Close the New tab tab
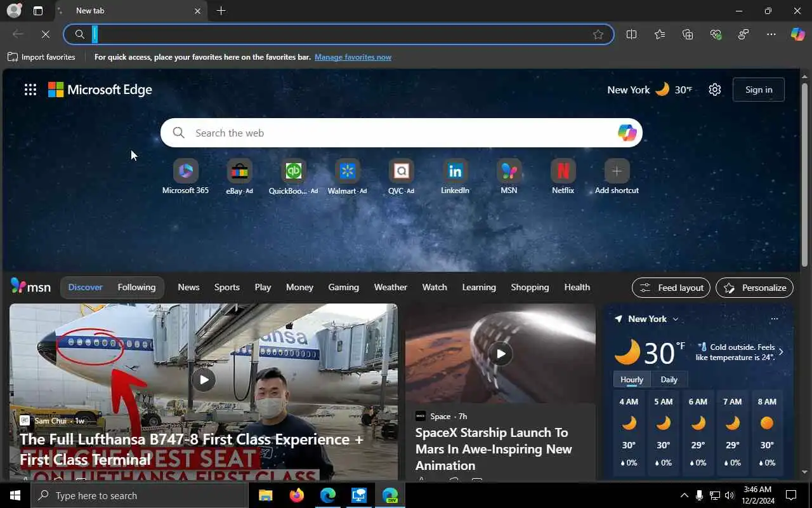 pos(197,11)
